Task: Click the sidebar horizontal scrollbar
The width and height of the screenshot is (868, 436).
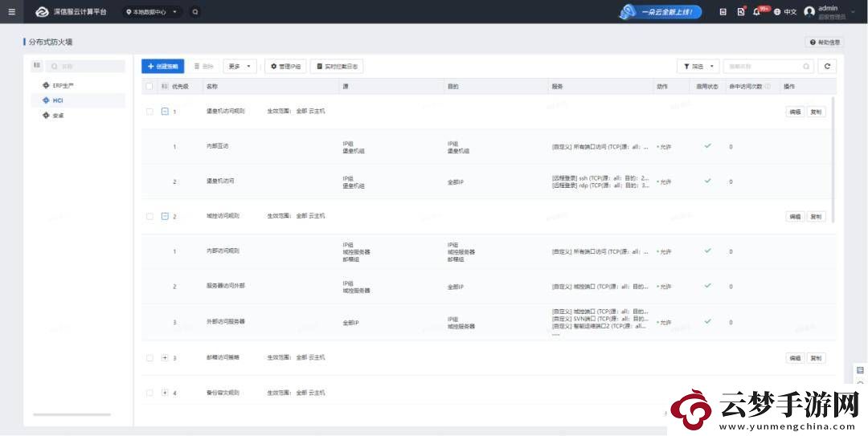Action: click(x=72, y=414)
